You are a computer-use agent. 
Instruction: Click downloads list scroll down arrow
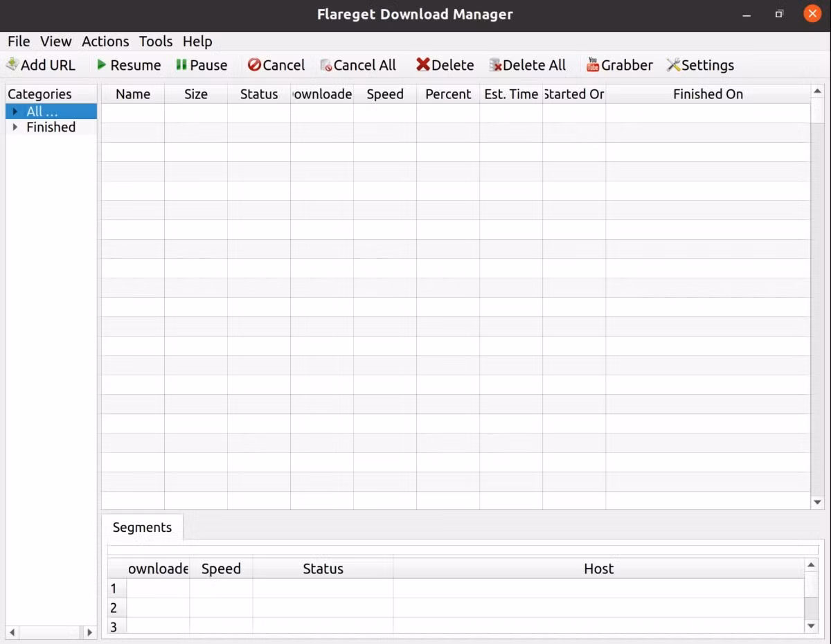click(817, 502)
